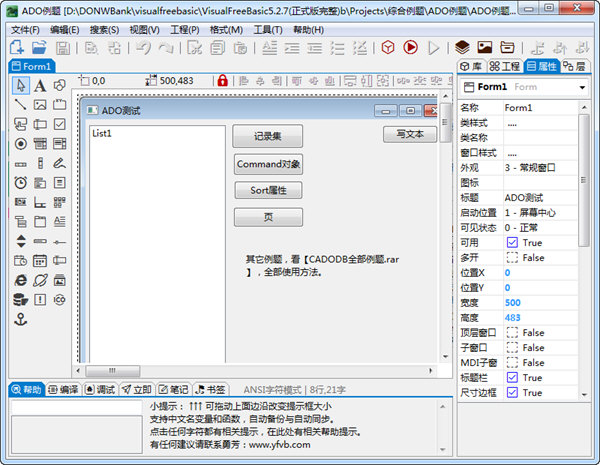Click the Sort属性 button on form

(x=268, y=190)
